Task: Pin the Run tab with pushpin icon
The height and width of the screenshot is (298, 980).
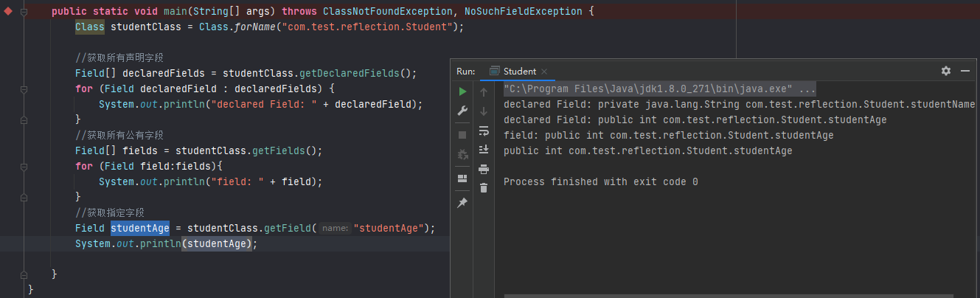Action: pos(462,203)
